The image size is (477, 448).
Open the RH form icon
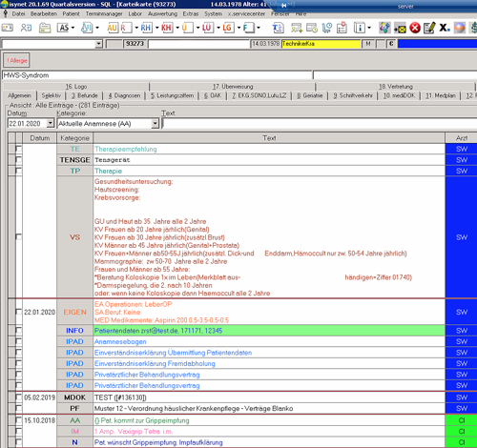tap(146, 28)
